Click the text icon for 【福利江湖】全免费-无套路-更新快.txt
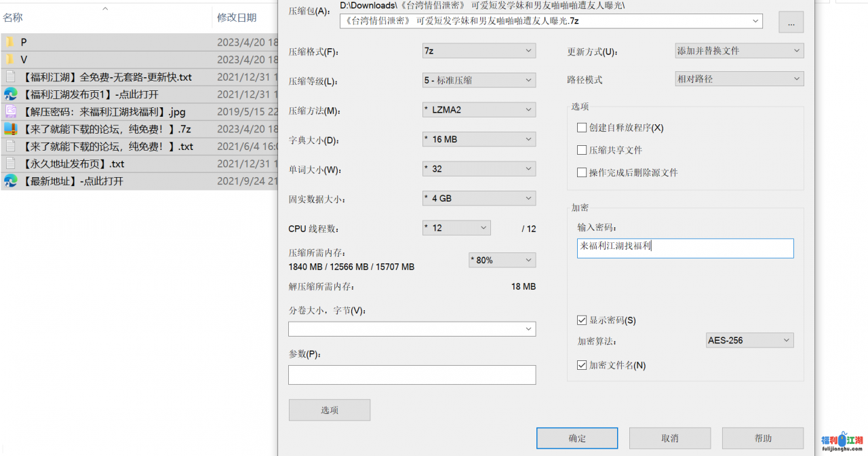 [10, 77]
